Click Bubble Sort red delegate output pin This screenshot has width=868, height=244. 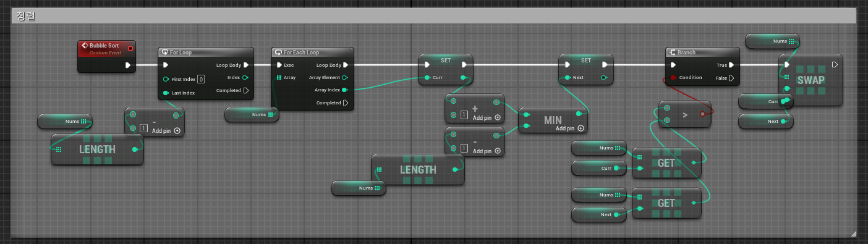(130, 48)
